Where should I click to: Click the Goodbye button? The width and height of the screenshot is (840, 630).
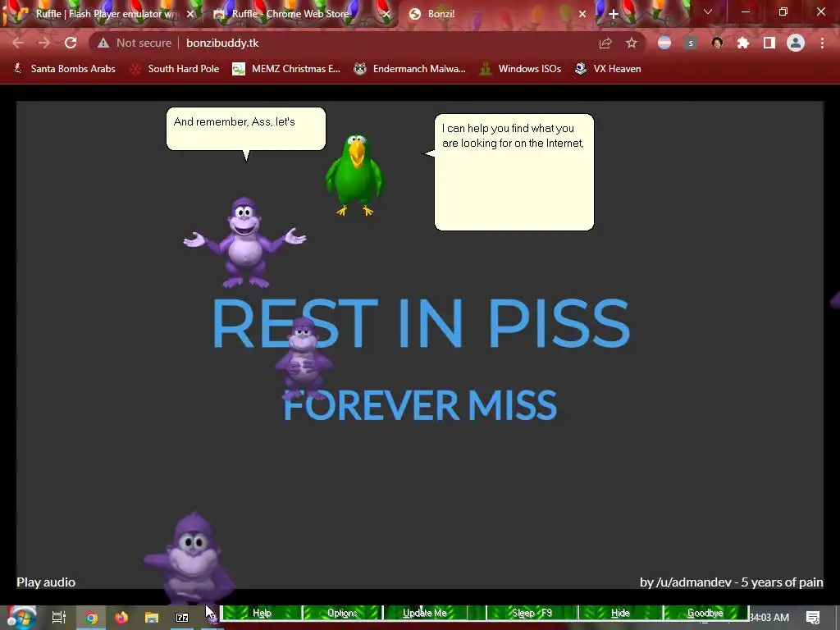[705, 613]
